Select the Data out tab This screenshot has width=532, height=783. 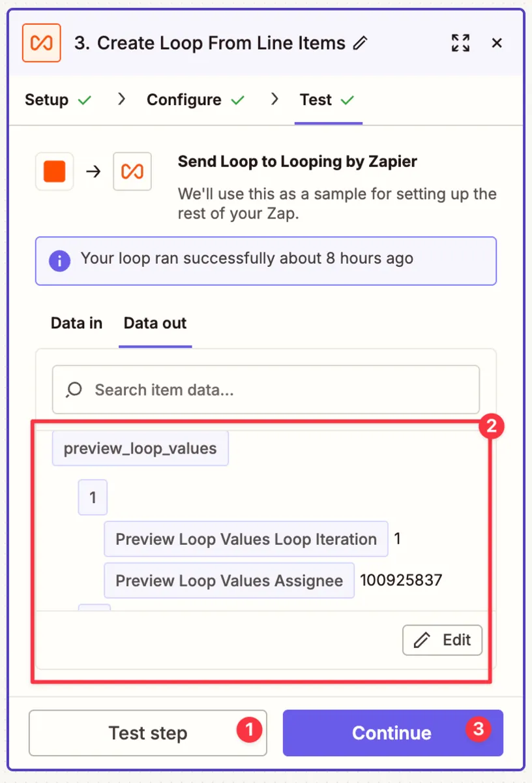[x=155, y=324]
